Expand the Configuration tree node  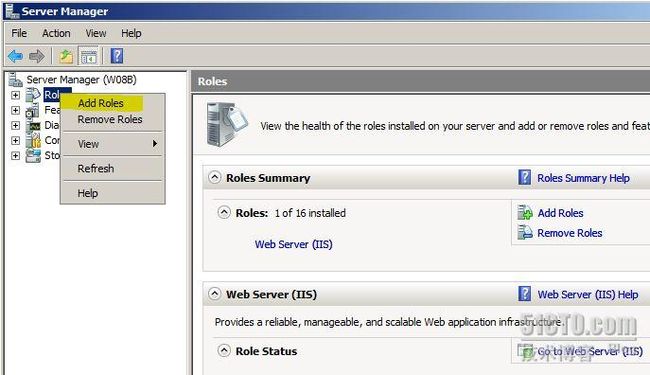tap(15, 140)
